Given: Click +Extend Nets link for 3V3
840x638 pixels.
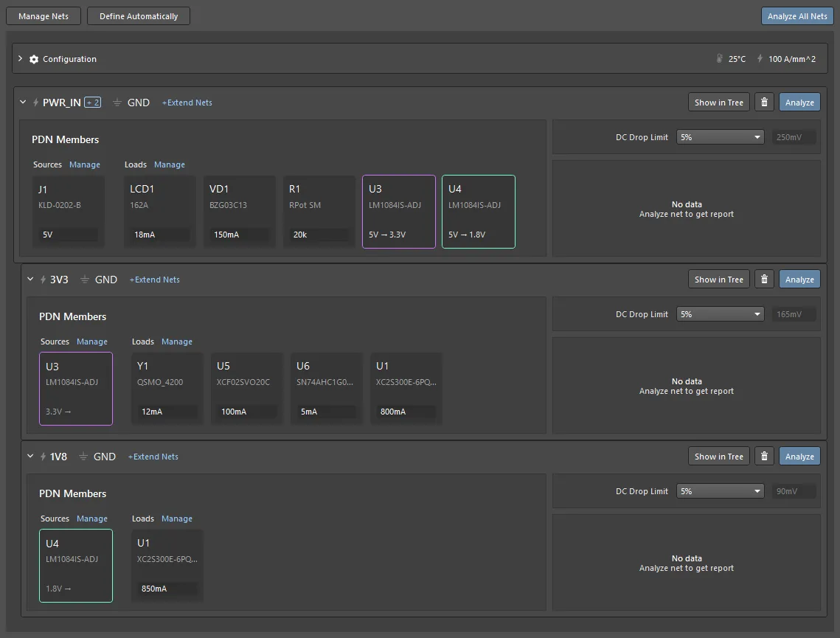Looking at the screenshot, I should click(155, 280).
